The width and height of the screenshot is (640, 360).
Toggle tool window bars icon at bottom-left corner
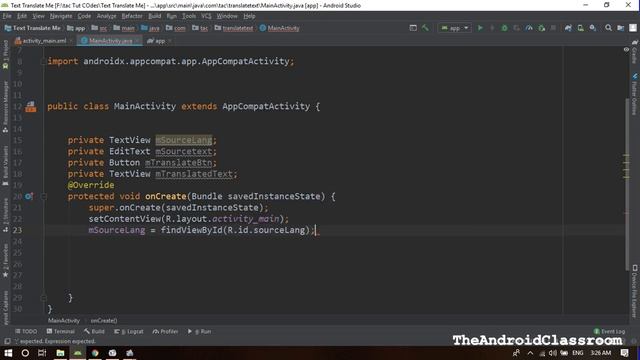click(x=7, y=341)
